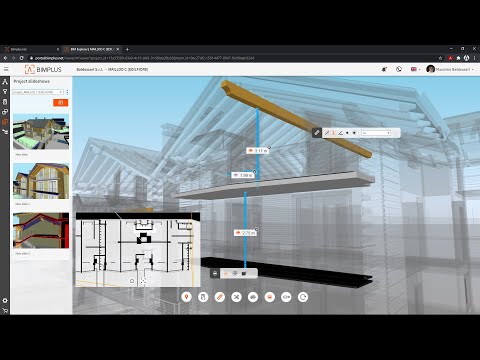The image size is (480, 360).
Task: Close the first Bimplus browser tab
Action: (x=58, y=49)
